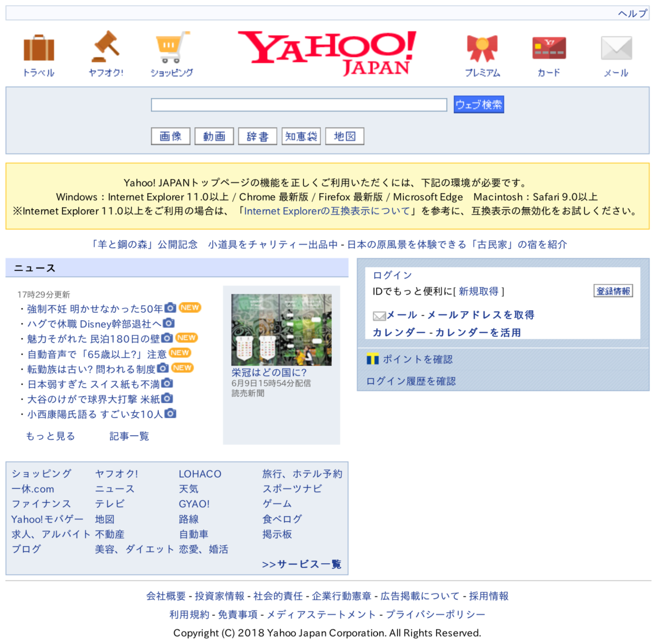Screen dimensions: 661x644
Task: Click camera icon next to スイス紙も不満 headline
Action: (x=167, y=383)
